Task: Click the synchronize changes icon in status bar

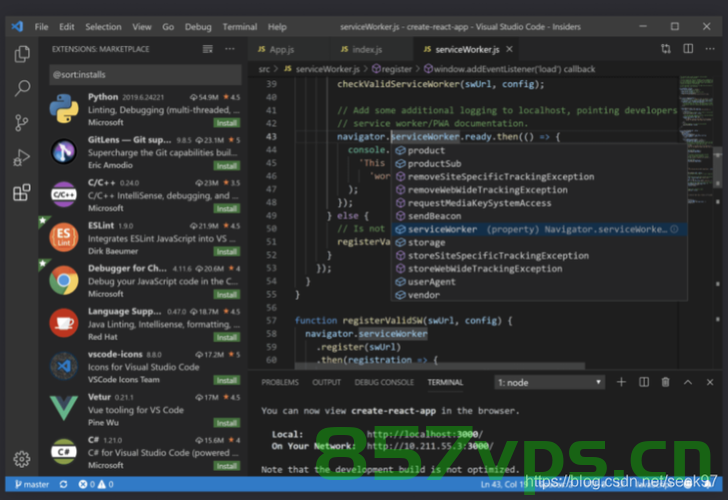Action: pyautogui.click(x=64, y=484)
